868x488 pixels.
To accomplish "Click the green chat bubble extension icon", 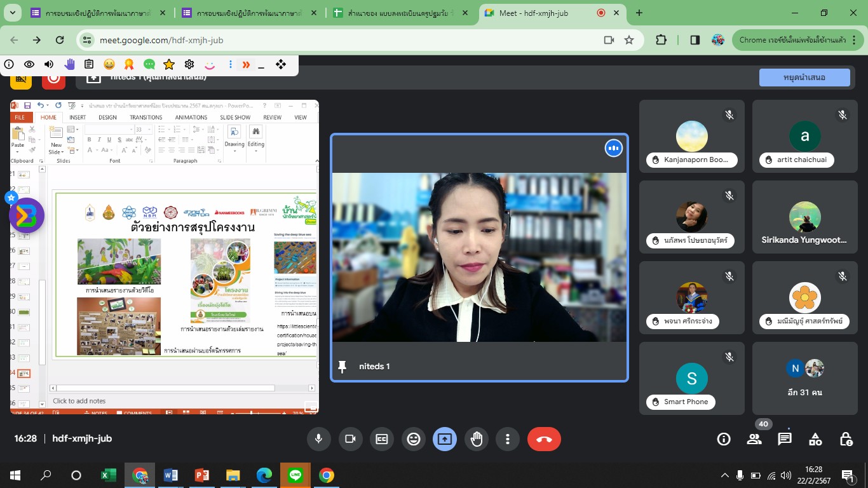I will point(149,64).
